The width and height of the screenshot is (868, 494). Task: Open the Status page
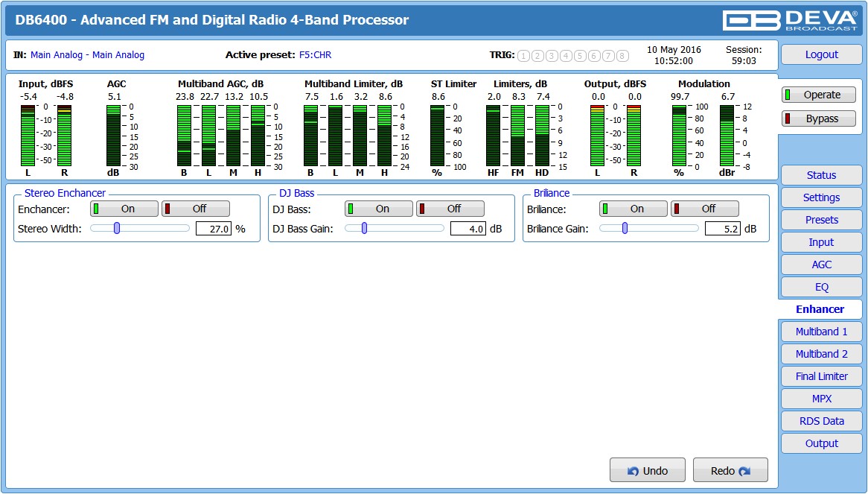click(822, 175)
